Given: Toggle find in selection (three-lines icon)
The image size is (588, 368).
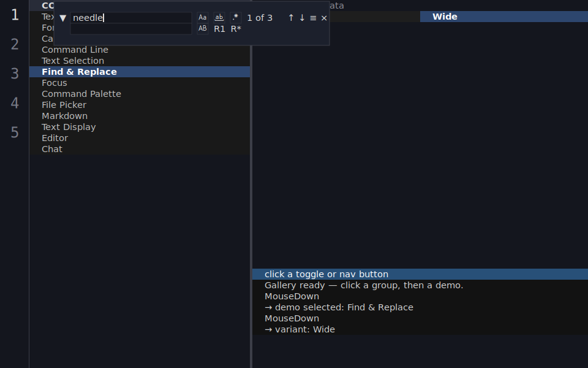Looking at the screenshot, I should [x=313, y=18].
